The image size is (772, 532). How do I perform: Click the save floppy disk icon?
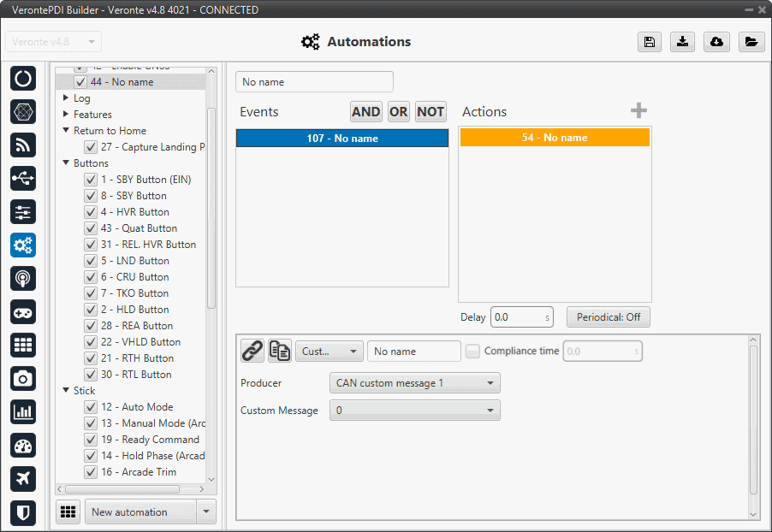click(650, 42)
